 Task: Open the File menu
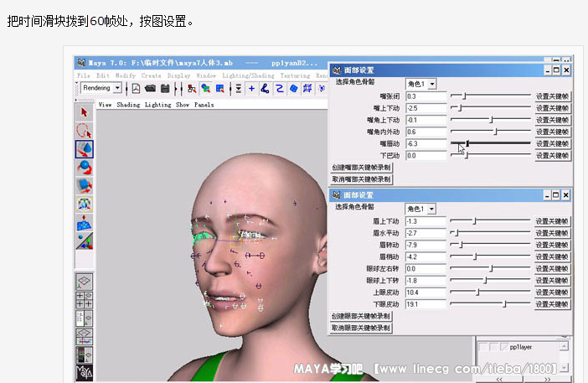tap(83, 75)
